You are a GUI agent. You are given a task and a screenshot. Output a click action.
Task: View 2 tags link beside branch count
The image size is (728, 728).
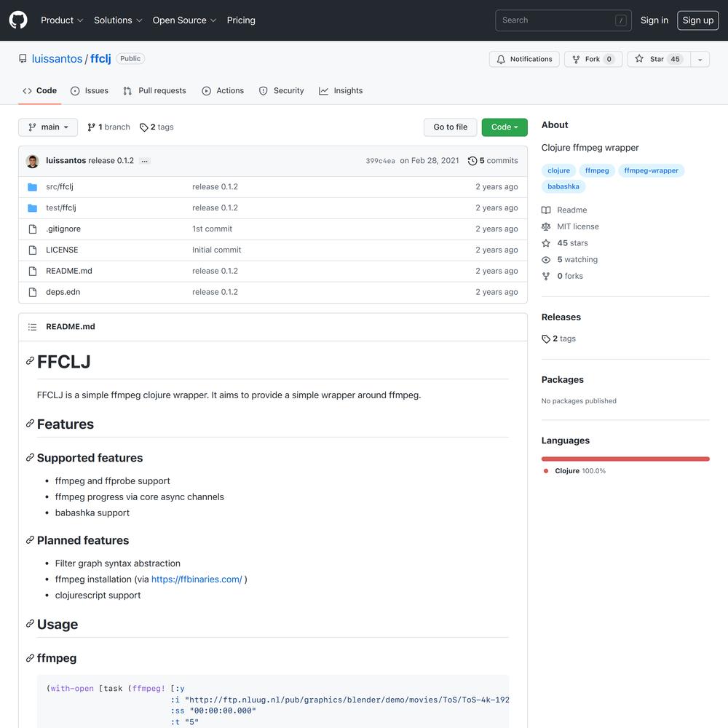click(157, 127)
